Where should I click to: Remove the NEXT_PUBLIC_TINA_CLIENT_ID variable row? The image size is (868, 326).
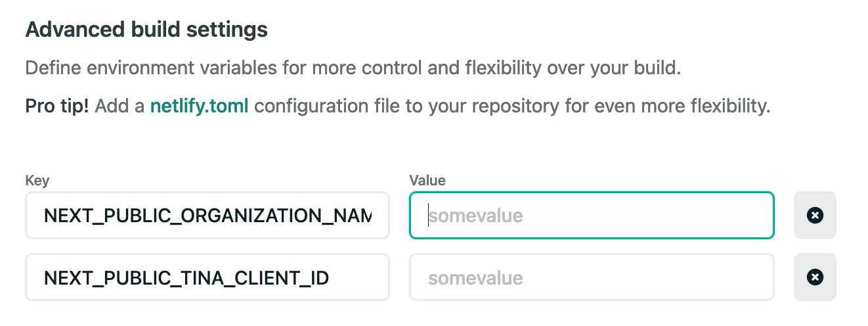(815, 277)
